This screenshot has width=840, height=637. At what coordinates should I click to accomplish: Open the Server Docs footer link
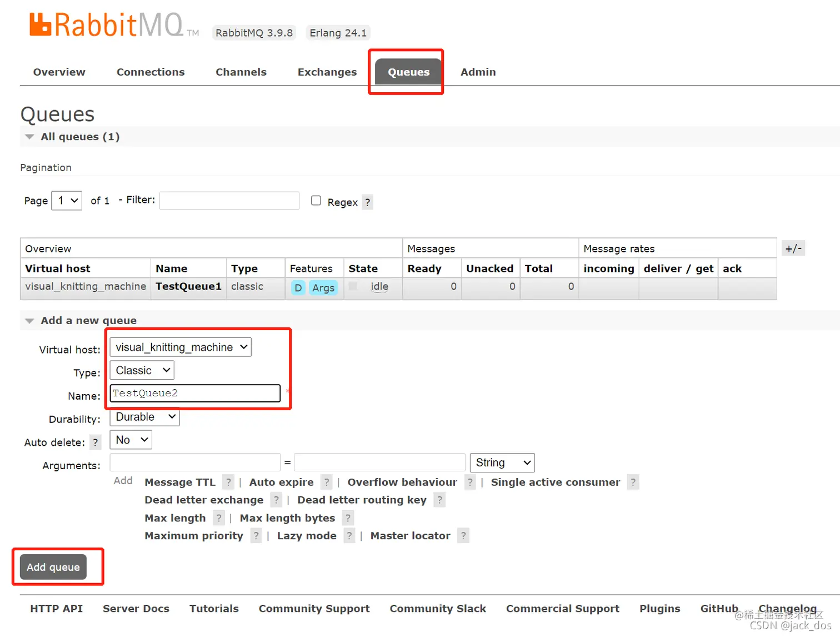coord(136,609)
